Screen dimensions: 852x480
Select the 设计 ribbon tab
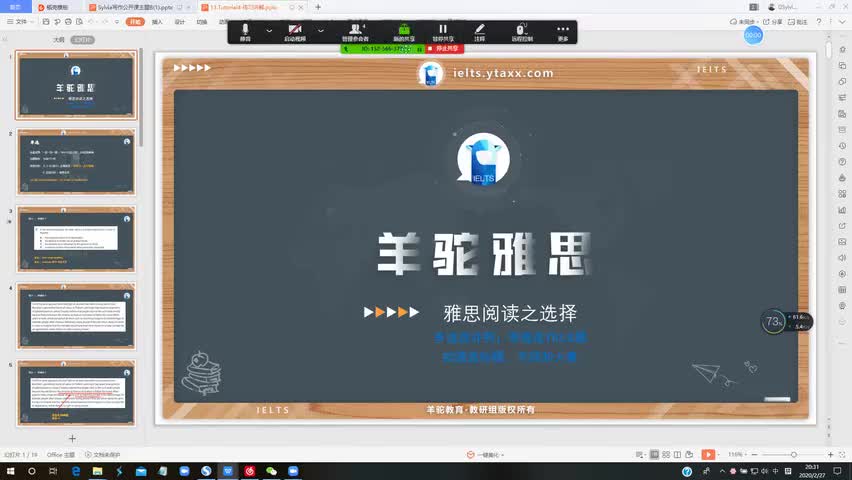coord(179,22)
